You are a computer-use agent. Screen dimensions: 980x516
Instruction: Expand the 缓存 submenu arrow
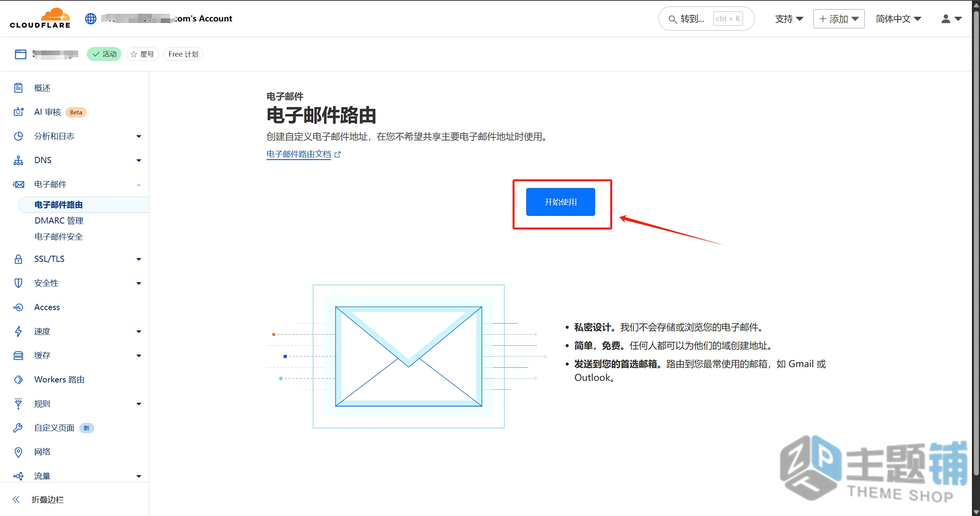point(139,356)
